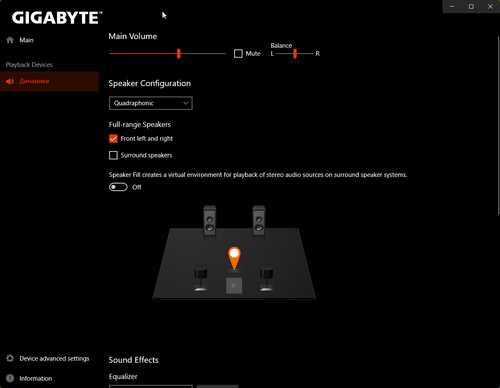Select the Динамики playback device
The height and width of the screenshot is (388, 500).
tap(49, 81)
